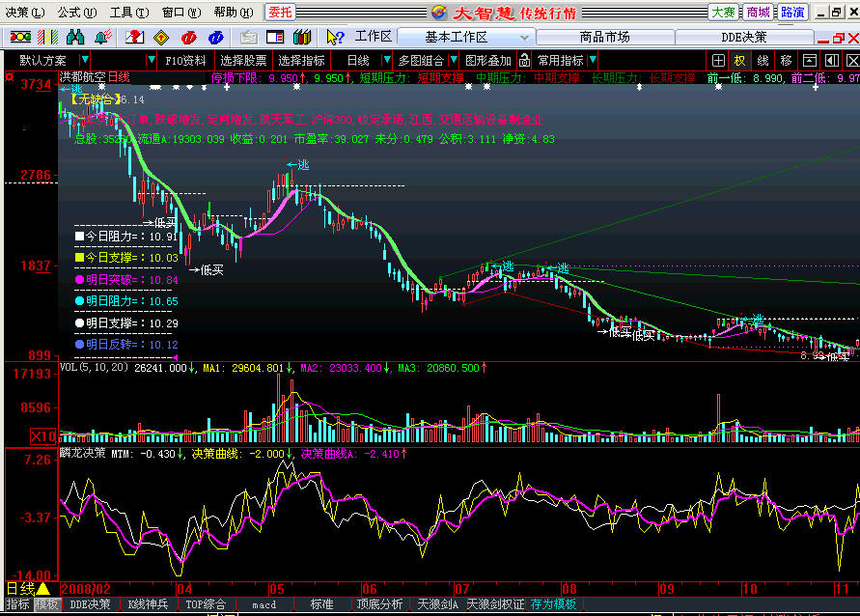Click the 大智慧 globe logo icon
The width and height of the screenshot is (860, 616).
coord(439,12)
